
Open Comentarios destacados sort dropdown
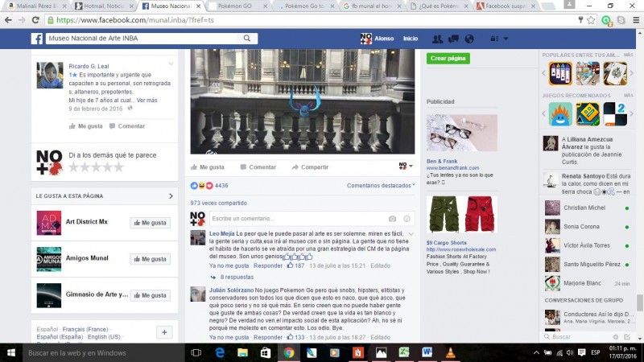tap(381, 186)
